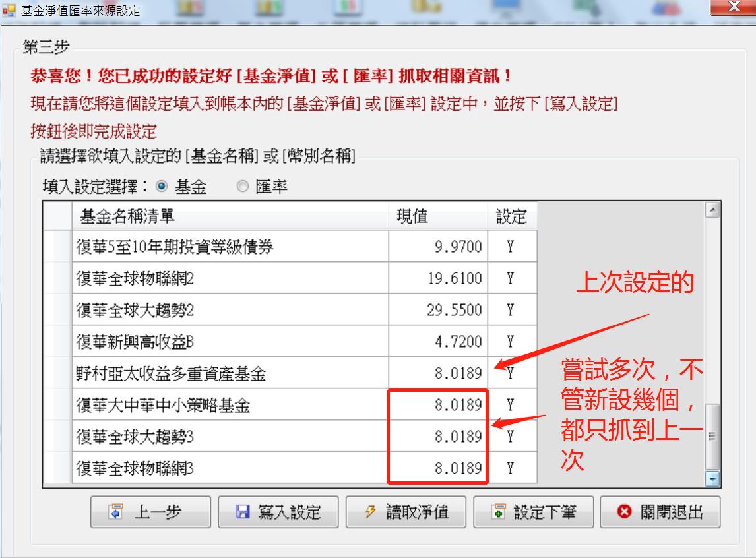Click the value cell 4.7200
756x558 pixels.
pyautogui.click(x=438, y=342)
